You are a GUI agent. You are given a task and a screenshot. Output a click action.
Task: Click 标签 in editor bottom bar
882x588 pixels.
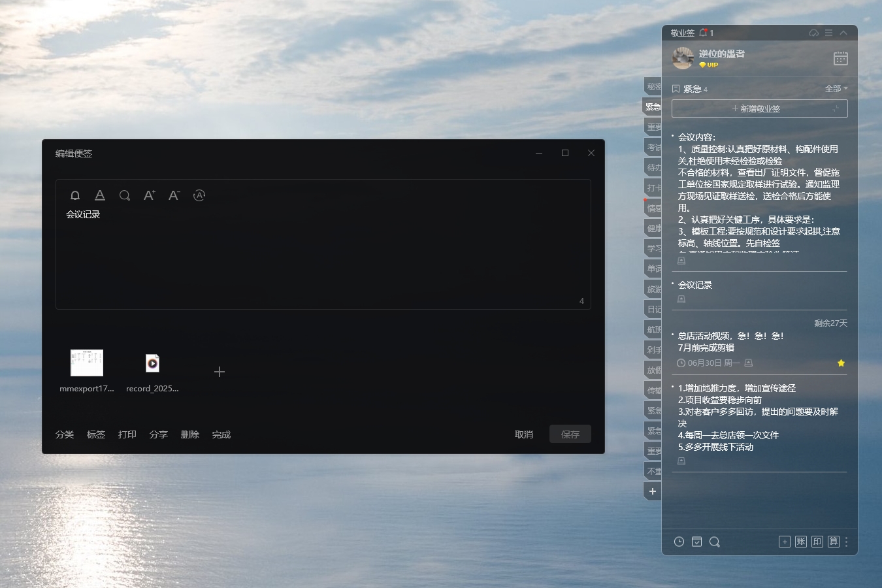pyautogui.click(x=96, y=434)
